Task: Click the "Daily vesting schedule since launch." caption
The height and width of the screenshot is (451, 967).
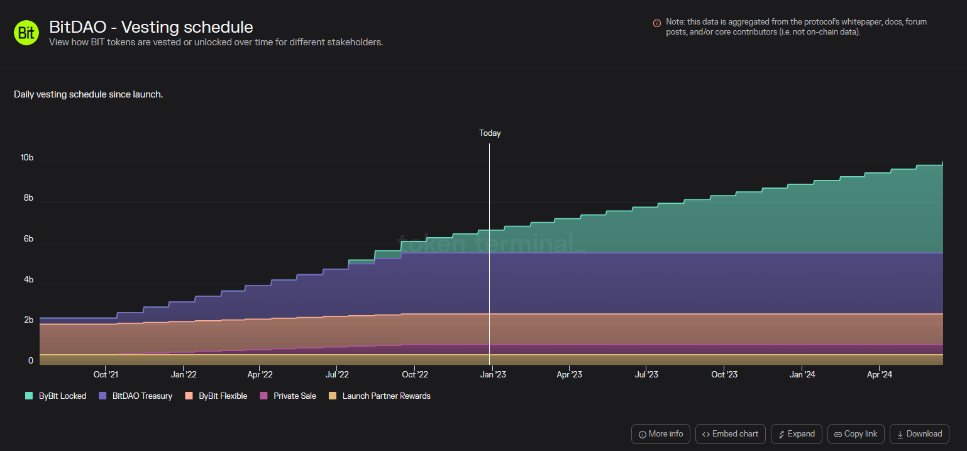Action: [x=88, y=95]
